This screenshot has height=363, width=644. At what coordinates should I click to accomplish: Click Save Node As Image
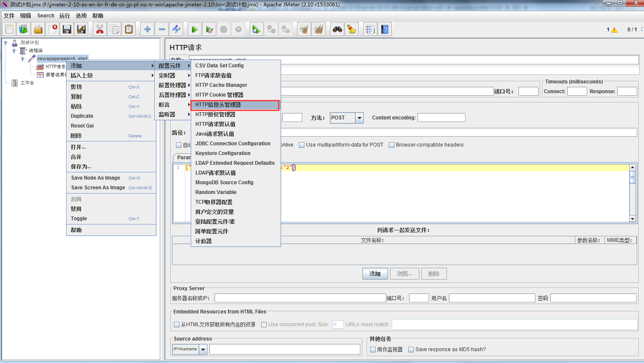[x=112, y=178]
